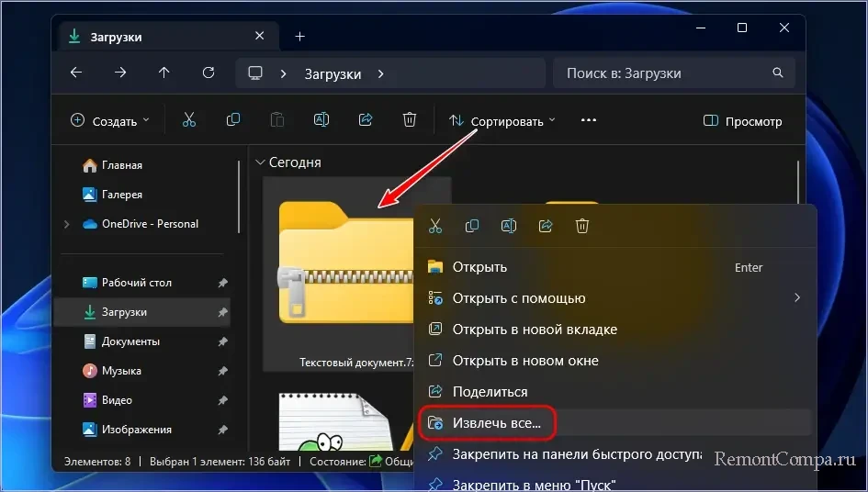This screenshot has height=492, width=868.
Task: Open the See more ellipsis menu
Action: [x=589, y=120]
